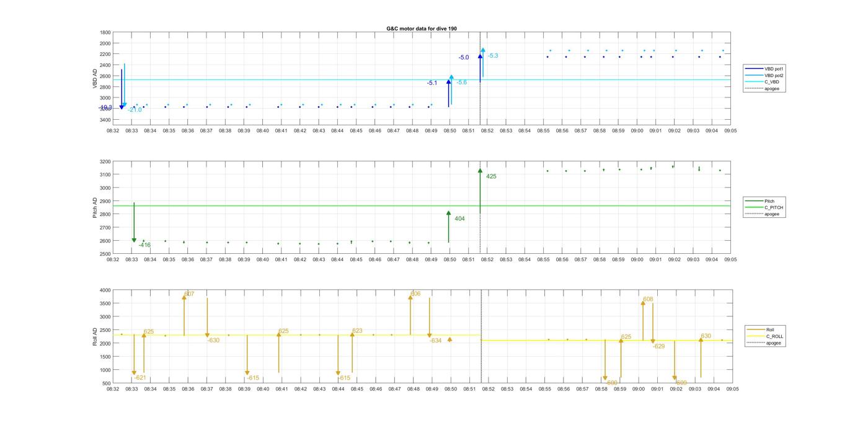This screenshot has height=430, width=868.
Task: Click the '608' data label in Roll plot
Action: click(x=648, y=299)
